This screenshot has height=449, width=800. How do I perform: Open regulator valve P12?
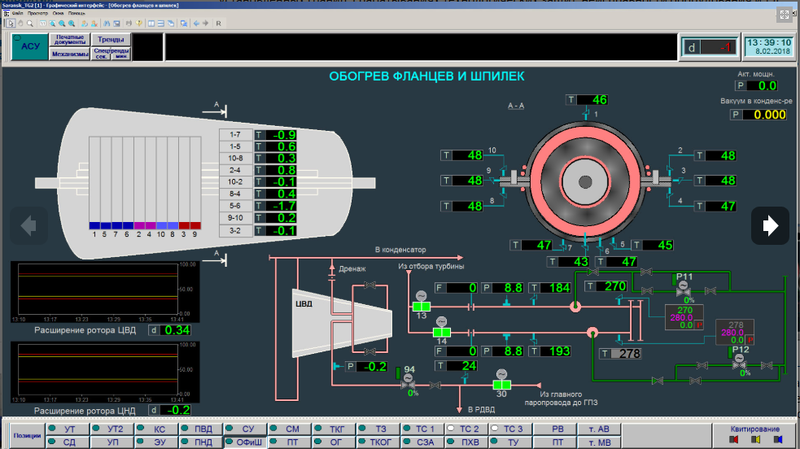tap(738, 361)
